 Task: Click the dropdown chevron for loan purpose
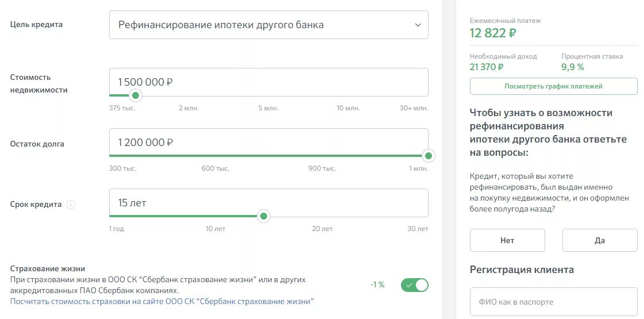(417, 25)
